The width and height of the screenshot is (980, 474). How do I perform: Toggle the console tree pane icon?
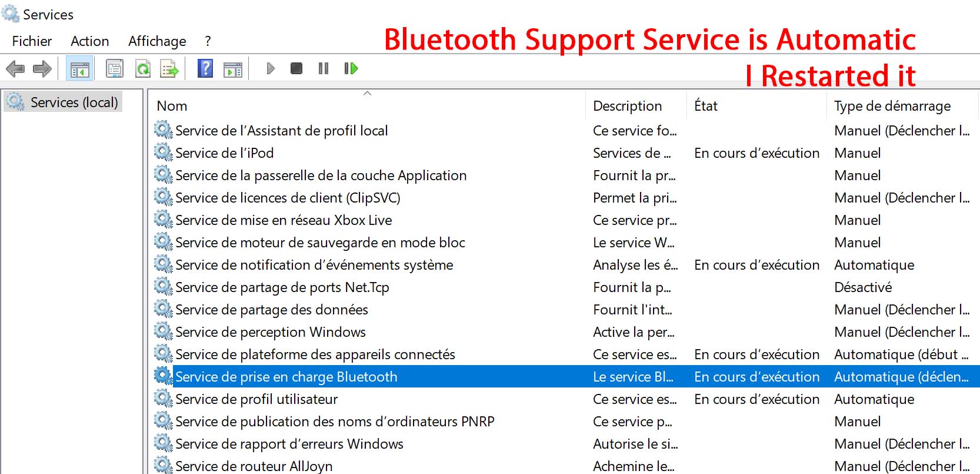[79, 69]
